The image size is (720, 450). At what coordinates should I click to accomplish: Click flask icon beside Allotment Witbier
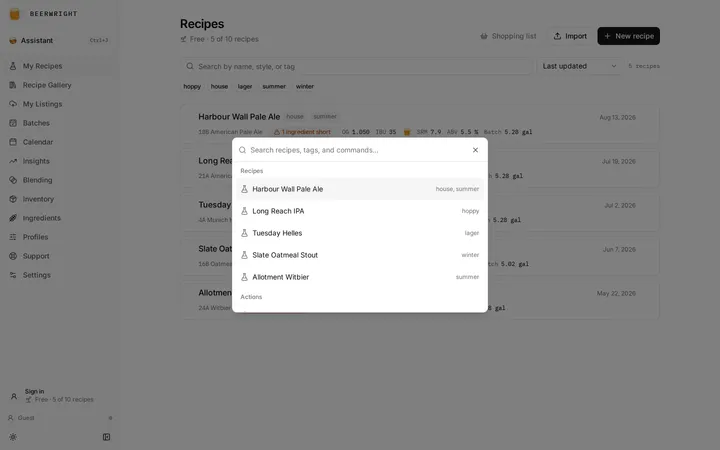point(244,277)
